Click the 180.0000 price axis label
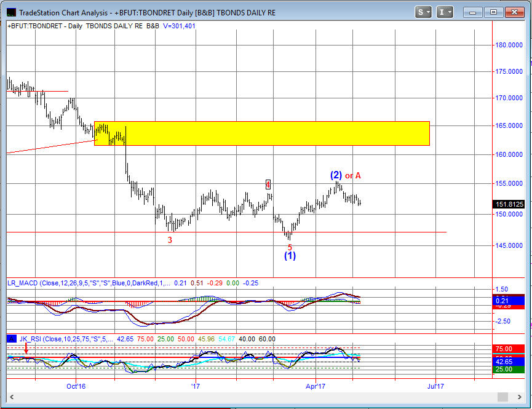The width and height of the screenshot is (532, 409). click(509, 45)
